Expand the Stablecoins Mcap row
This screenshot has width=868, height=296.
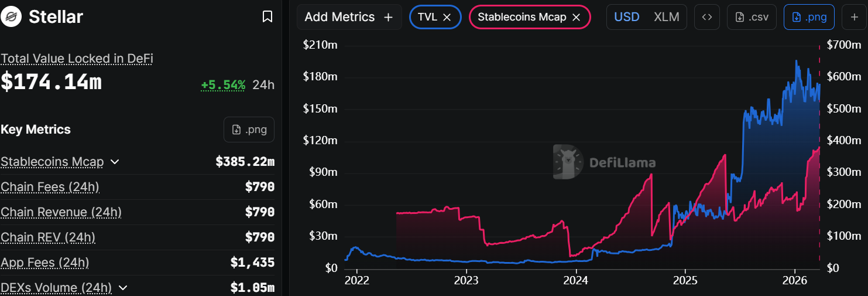pos(115,162)
